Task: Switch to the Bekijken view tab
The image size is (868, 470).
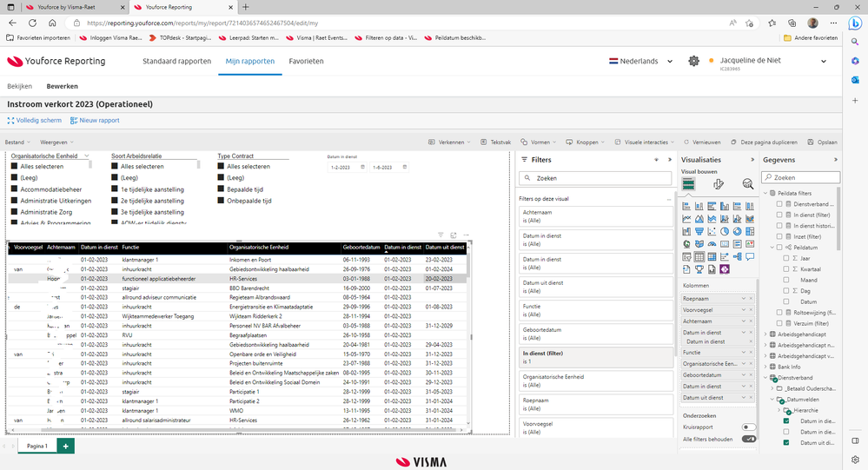Action: click(19, 86)
